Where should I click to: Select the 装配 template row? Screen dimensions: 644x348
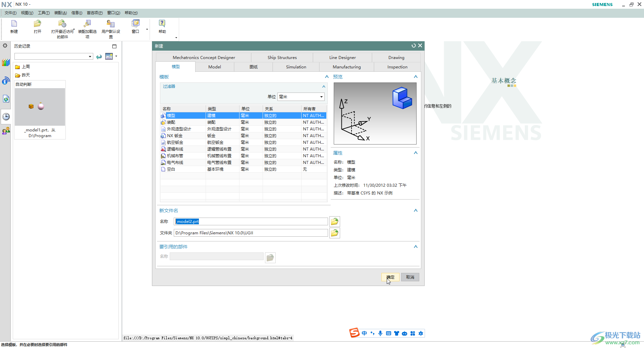[244, 122]
